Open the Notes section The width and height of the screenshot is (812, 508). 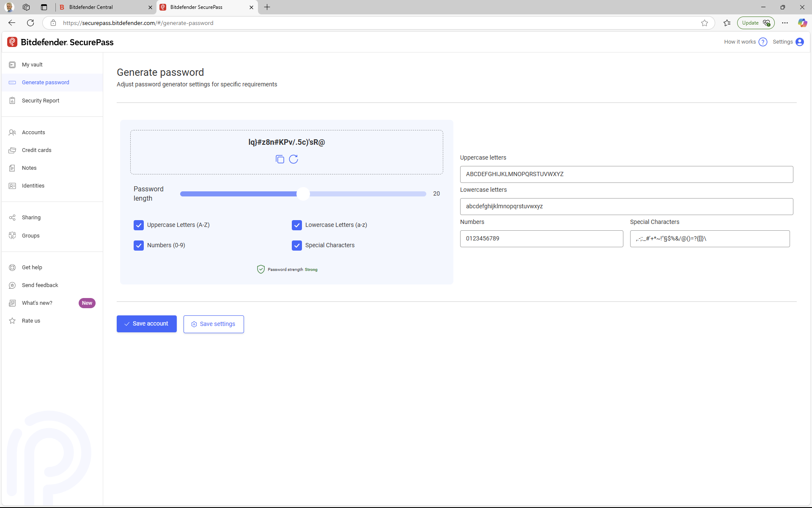[x=29, y=168]
